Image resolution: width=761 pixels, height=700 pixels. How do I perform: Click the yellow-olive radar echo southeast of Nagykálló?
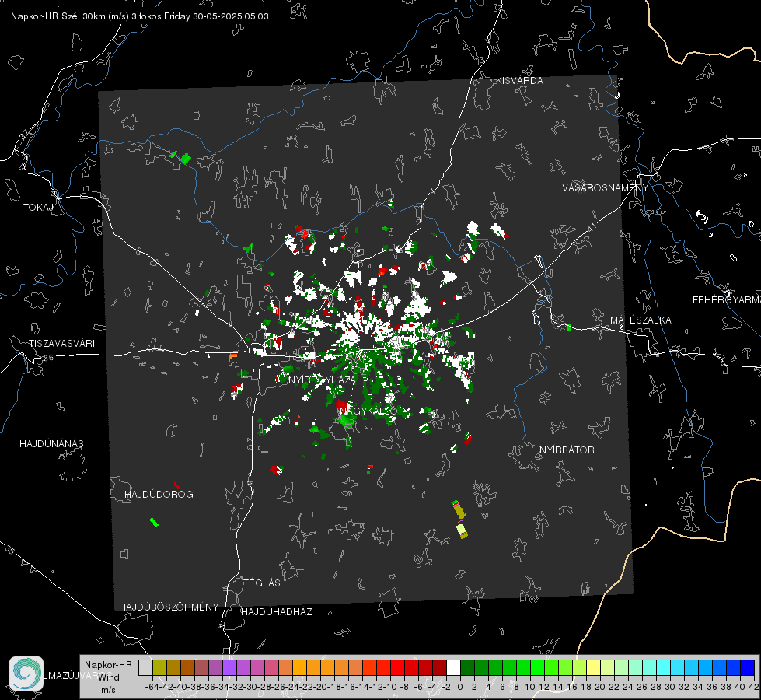pos(459,520)
